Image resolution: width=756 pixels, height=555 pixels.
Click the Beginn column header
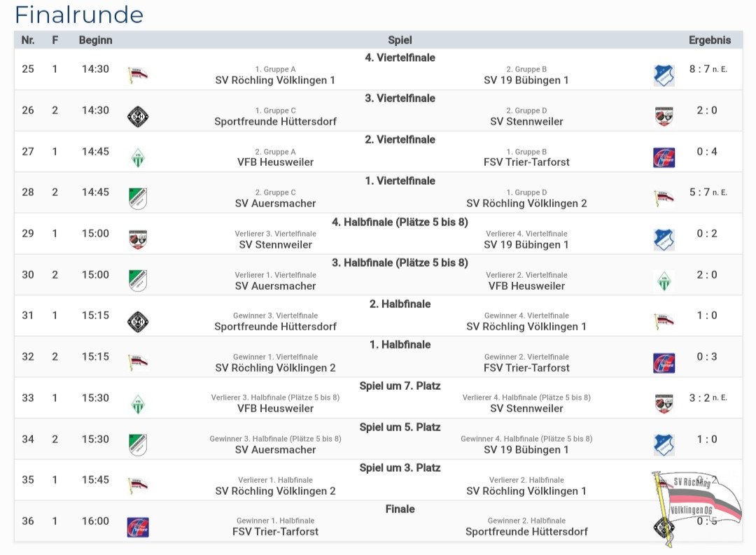pos(95,40)
